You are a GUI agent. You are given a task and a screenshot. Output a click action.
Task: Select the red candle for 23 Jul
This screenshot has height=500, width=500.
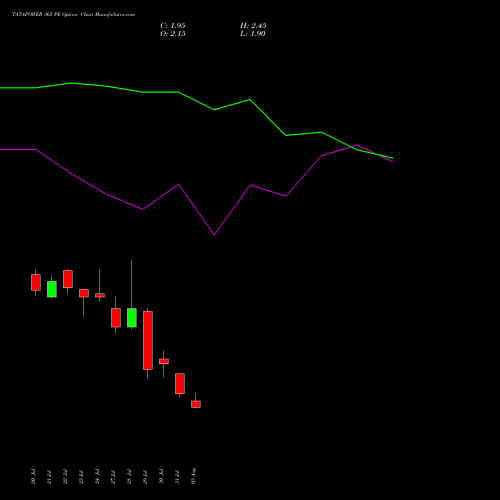(x=84, y=293)
